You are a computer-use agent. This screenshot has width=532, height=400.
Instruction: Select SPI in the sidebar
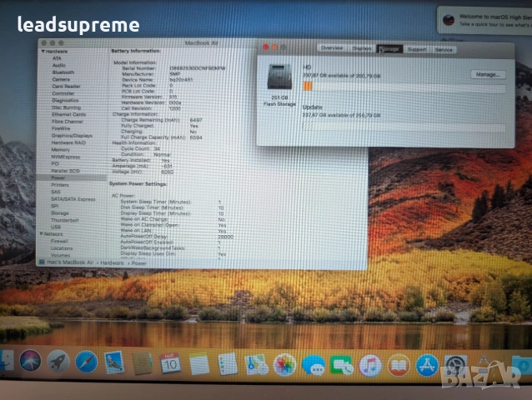(x=55, y=206)
